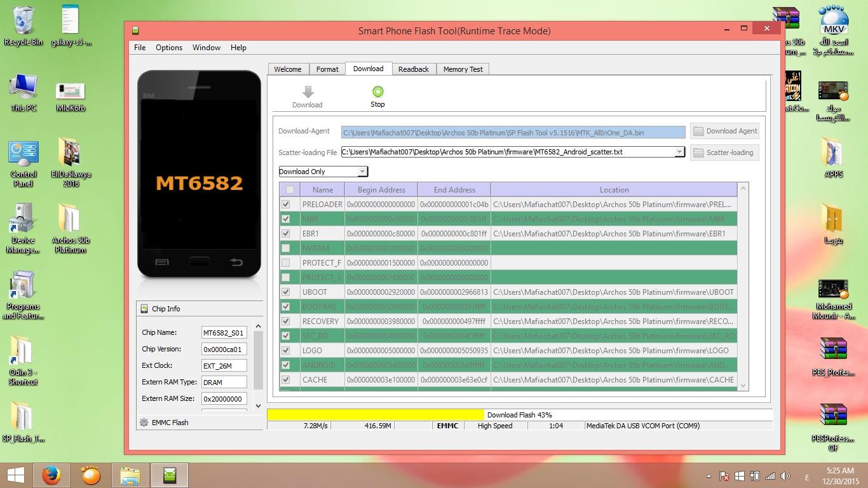Screen dimensions: 868x488
Task: Click the Download Agent button
Action: point(724,131)
